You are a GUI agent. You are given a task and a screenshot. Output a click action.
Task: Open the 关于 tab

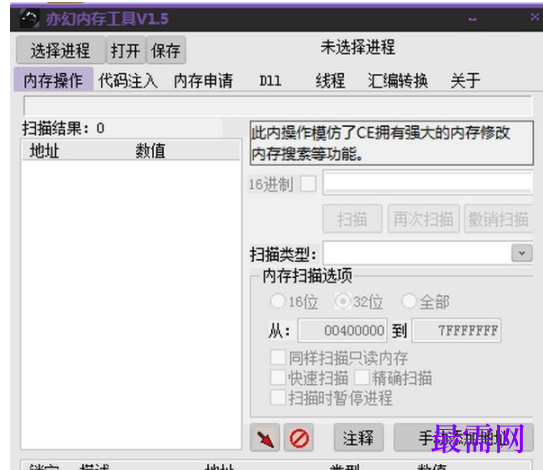click(465, 81)
